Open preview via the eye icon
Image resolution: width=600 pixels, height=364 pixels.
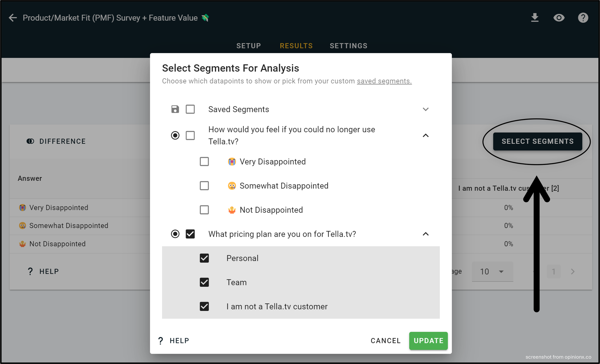tap(559, 18)
